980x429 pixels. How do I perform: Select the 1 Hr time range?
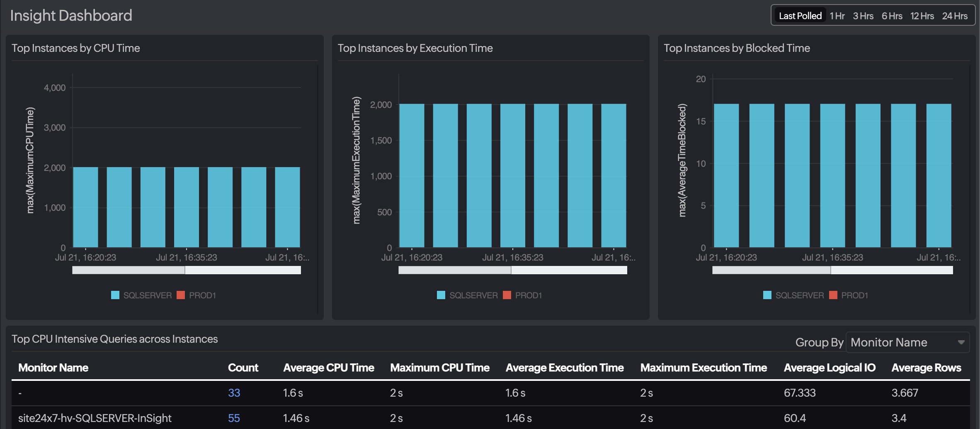tap(837, 16)
